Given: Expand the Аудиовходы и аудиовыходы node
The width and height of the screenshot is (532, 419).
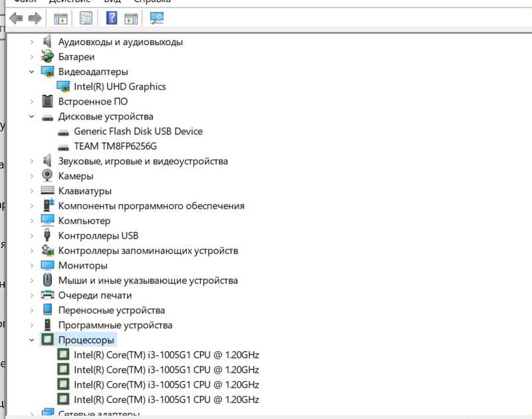Looking at the screenshot, I should [31, 42].
